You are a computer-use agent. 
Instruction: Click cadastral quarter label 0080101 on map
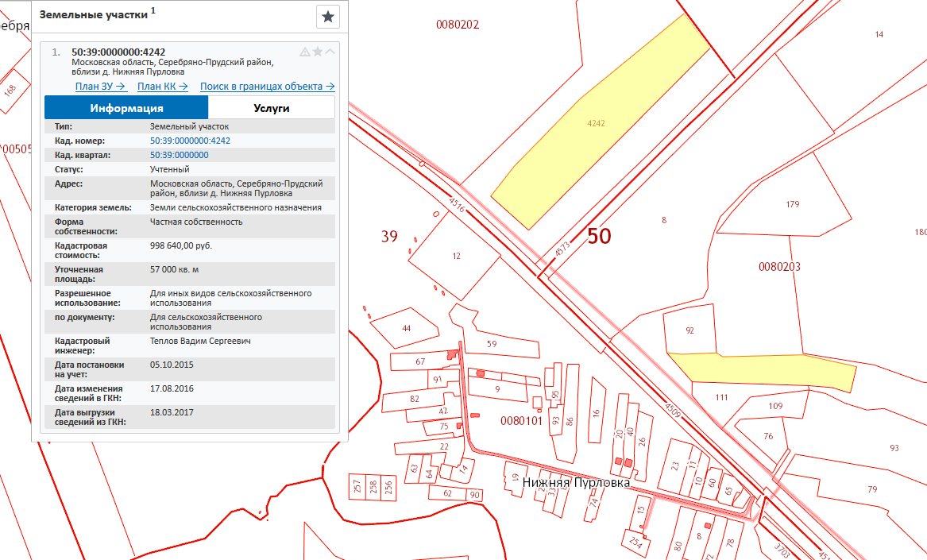tap(521, 421)
